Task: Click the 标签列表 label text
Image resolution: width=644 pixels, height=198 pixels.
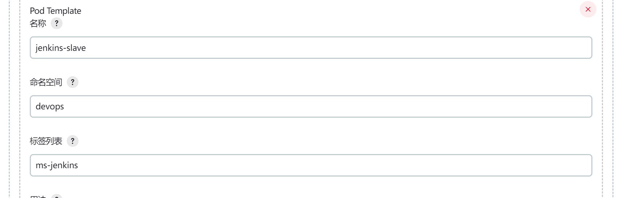Action: [46, 141]
